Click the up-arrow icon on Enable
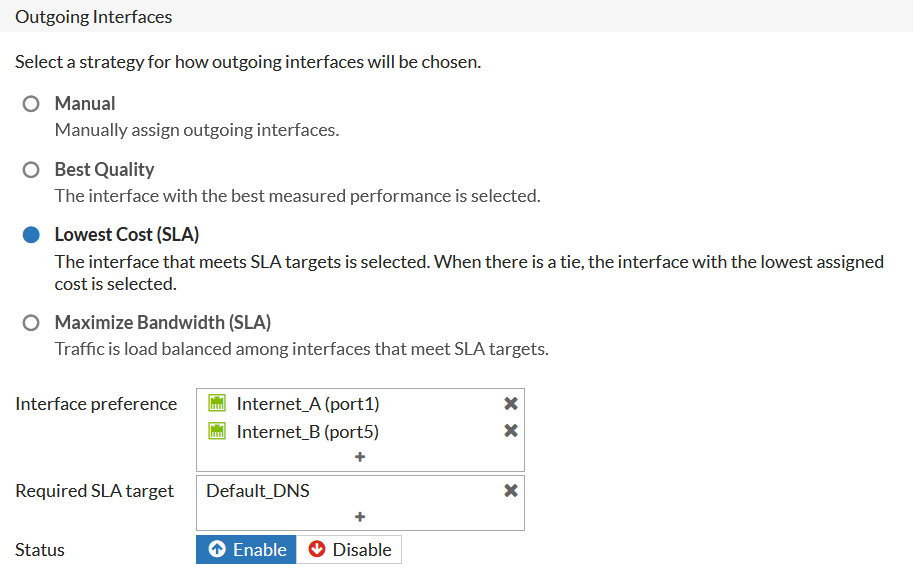Image resolution: width=913 pixels, height=579 pixels. pyautogui.click(x=217, y=550)
